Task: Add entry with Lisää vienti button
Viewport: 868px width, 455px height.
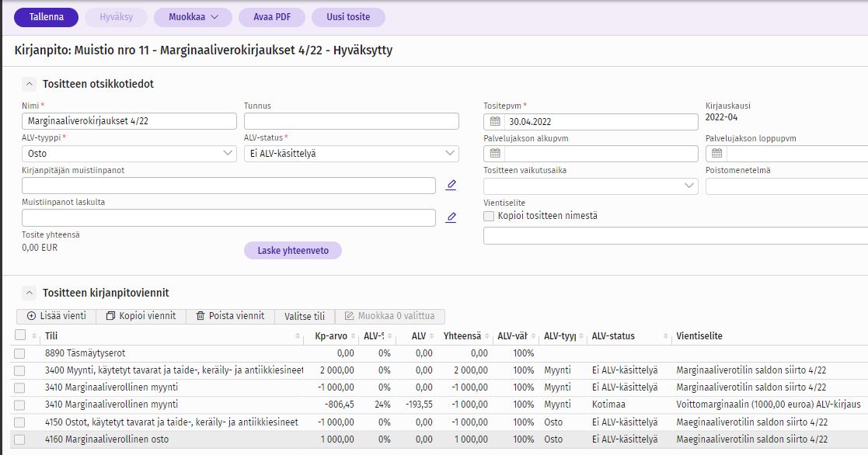Action: click(57, 316)
